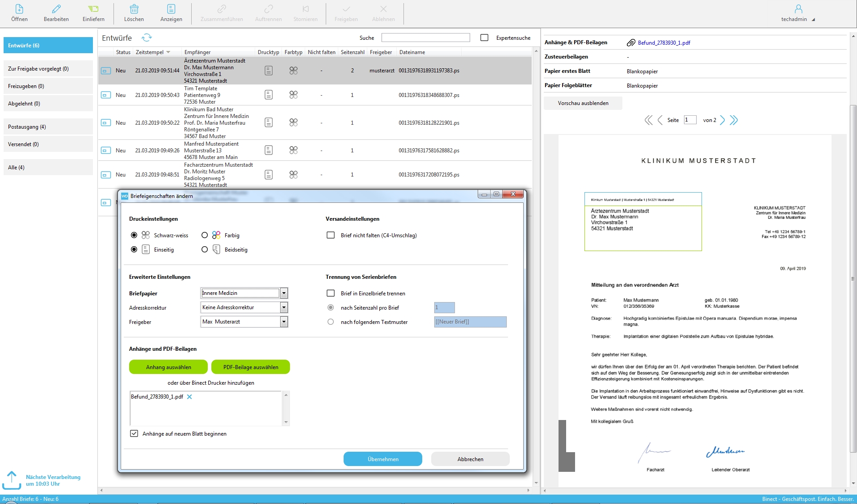This screenshot has height=504, width=857.
Task: Click the Öffnen toolbar icon
Action: (x=19, y=9)
